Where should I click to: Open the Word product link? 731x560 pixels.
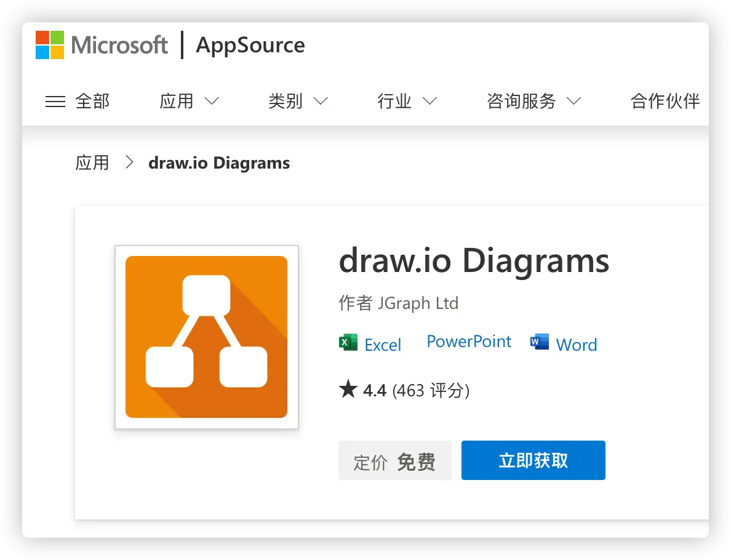576,345
